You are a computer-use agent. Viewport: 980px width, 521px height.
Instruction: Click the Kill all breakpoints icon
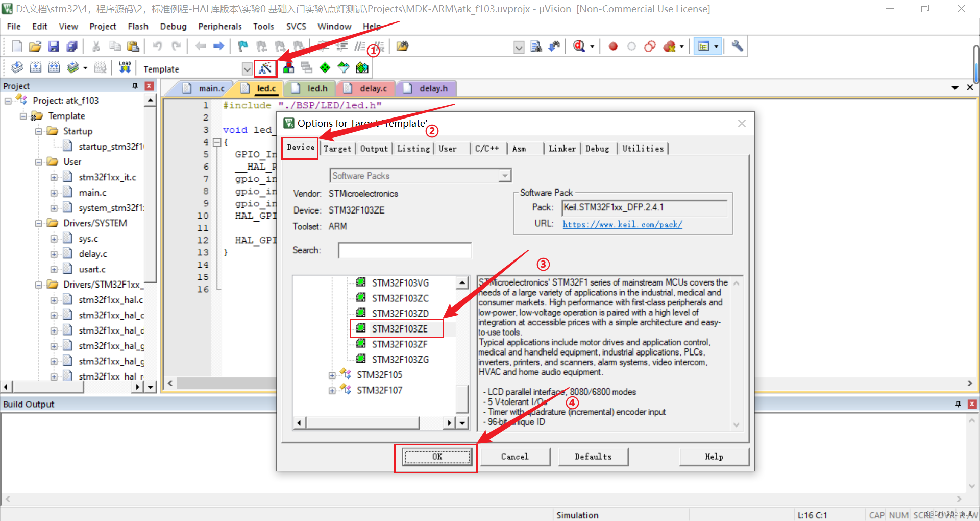click(669, 46)
